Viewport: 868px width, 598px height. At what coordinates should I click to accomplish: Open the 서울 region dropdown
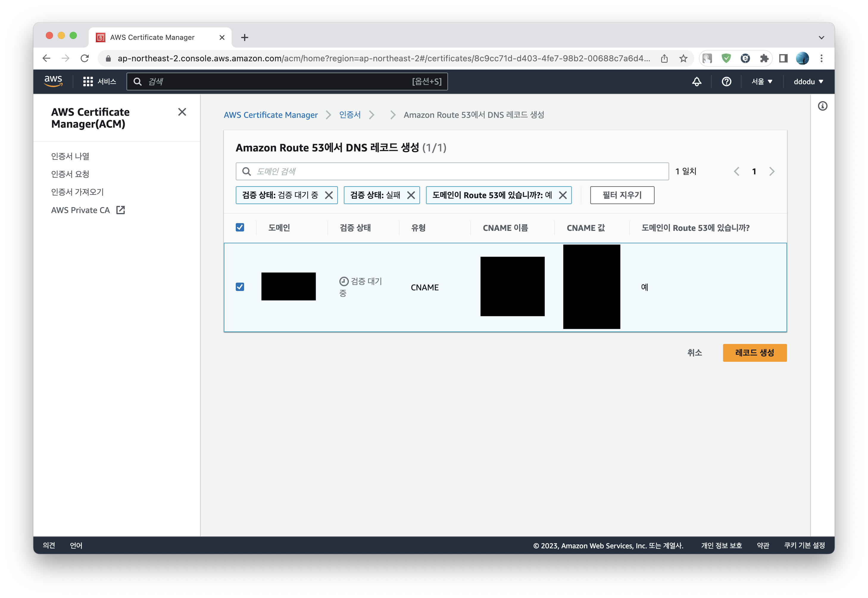click(x=761, y=81)
